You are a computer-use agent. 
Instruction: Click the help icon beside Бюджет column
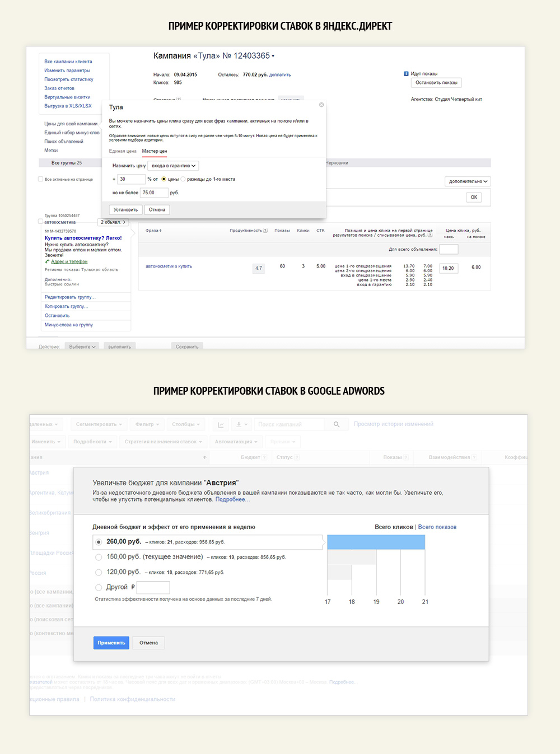(x=263, y=457)
